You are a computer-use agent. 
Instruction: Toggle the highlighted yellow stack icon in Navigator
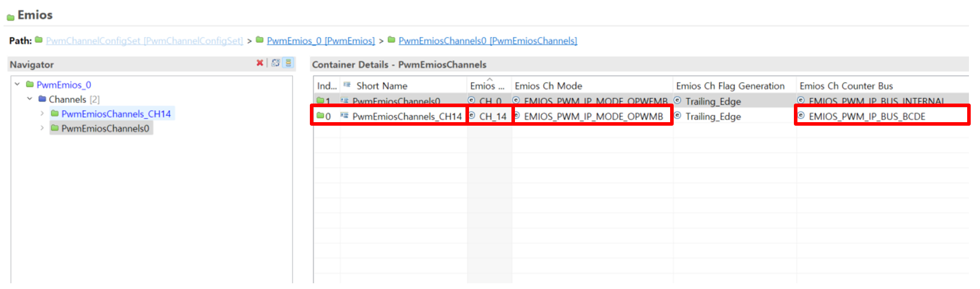pos(288,63)
